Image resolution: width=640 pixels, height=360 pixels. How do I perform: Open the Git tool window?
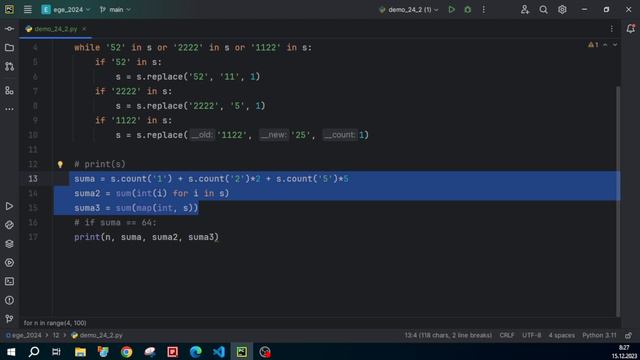(x=9, y=318)
